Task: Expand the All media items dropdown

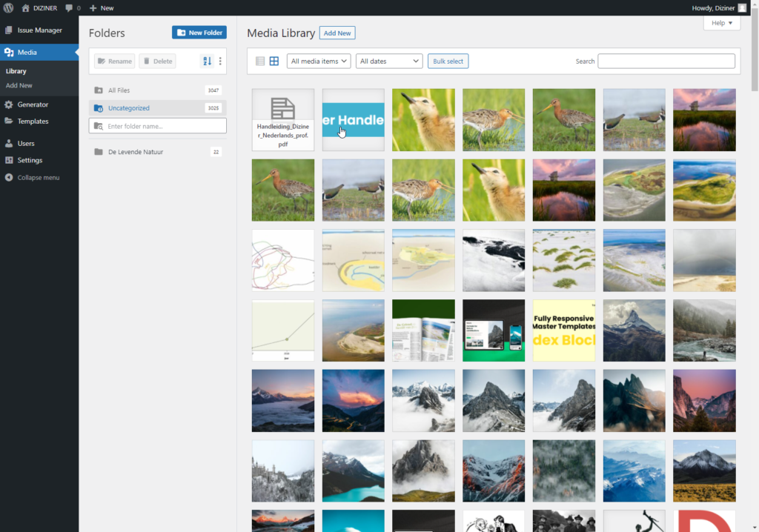Action: point(319,61)
